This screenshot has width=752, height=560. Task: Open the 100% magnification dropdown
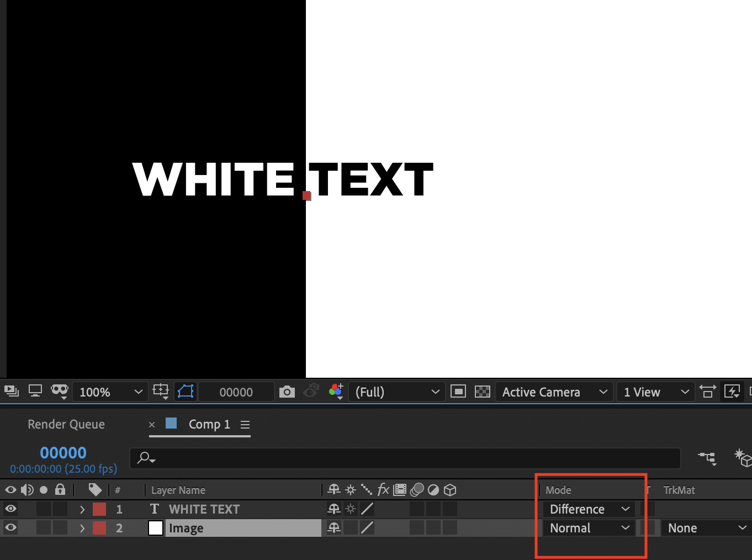tap(110, 392)
